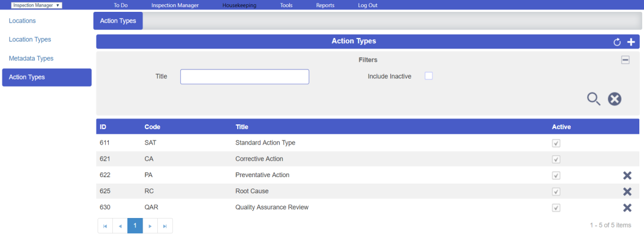Click the CA code cell
Image resolution: width=644 pixels, height=237 pixels.
point(148,159)
